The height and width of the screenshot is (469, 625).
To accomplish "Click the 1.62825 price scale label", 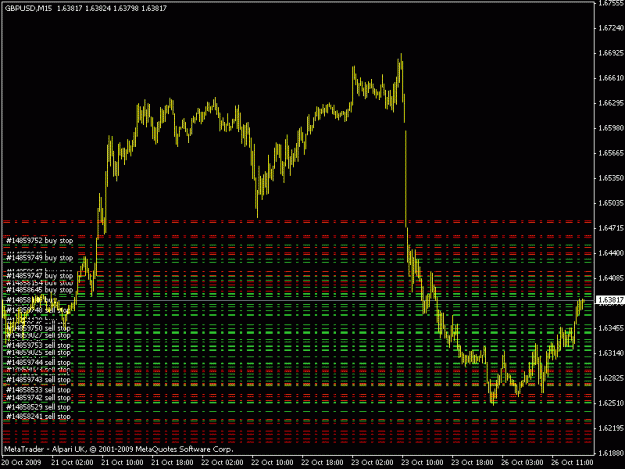I will click(x=610, y=378).
